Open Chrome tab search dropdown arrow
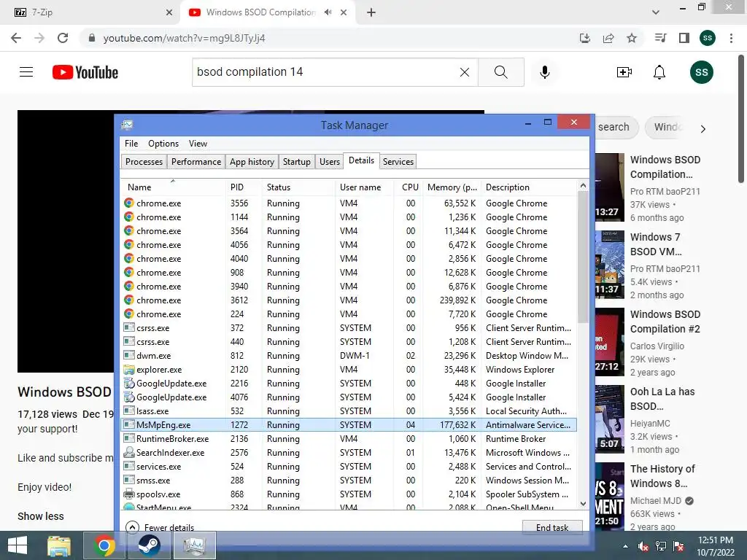 (x=656, y=12)
